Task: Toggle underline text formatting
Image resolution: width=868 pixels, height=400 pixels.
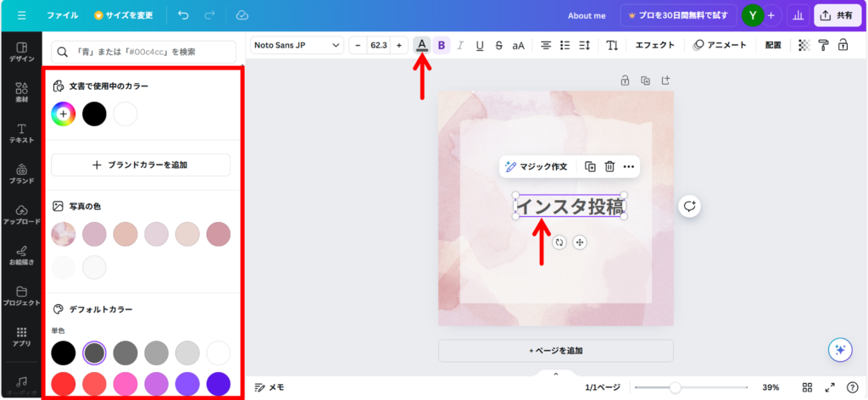Action: (x=480, y=45)
